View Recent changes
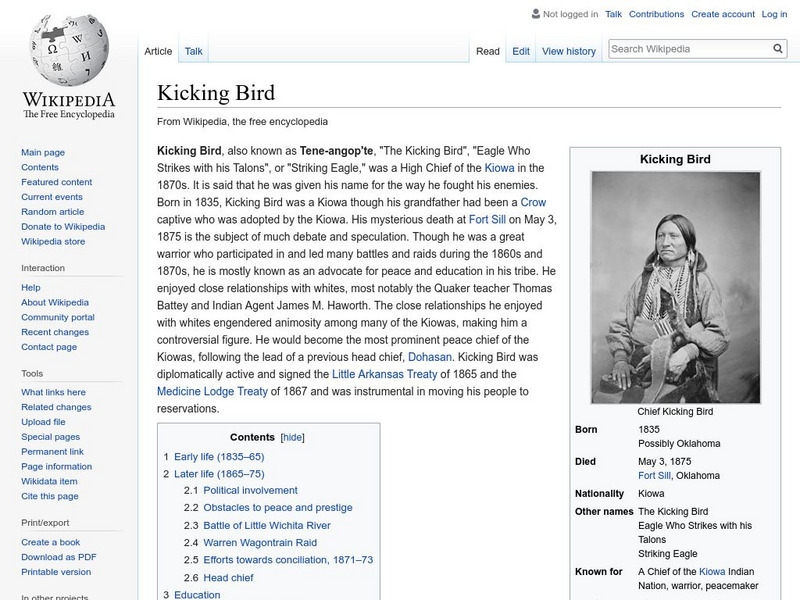Image resolution: width=800 pixels, height=600 pixels. pyautogui.click(x=55, y=332)
